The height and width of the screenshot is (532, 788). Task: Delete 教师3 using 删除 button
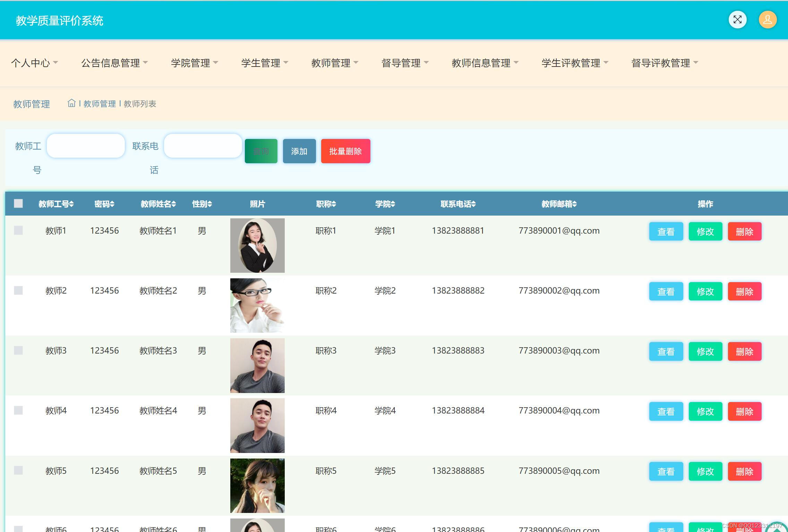(745, 351)
